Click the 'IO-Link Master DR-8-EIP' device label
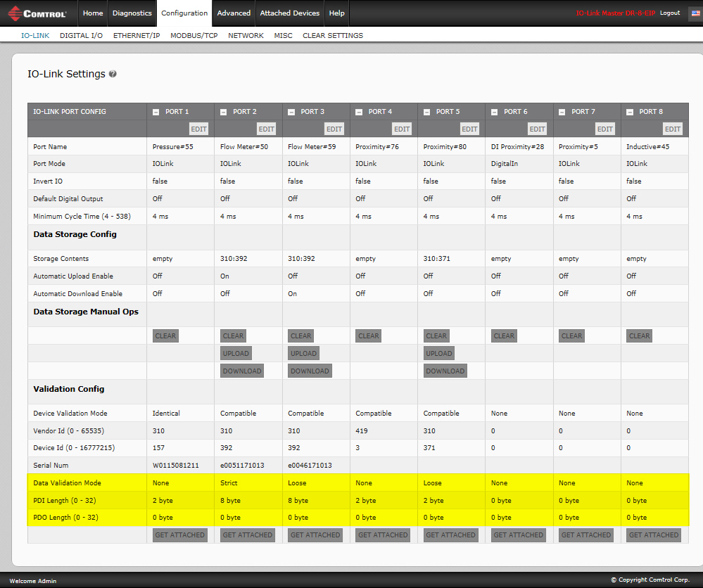 pyautogui.click(x=616, y=13)
